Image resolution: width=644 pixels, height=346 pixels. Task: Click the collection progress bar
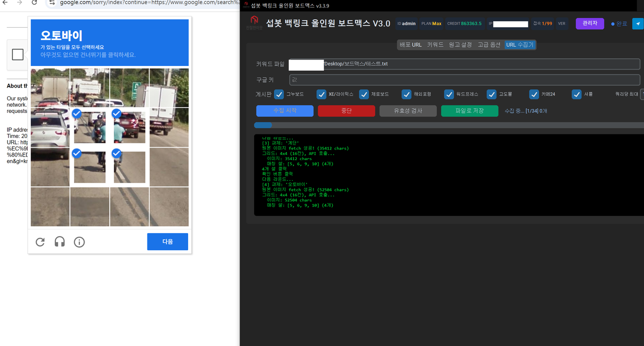pyautogui.click(x=449, y=125)
